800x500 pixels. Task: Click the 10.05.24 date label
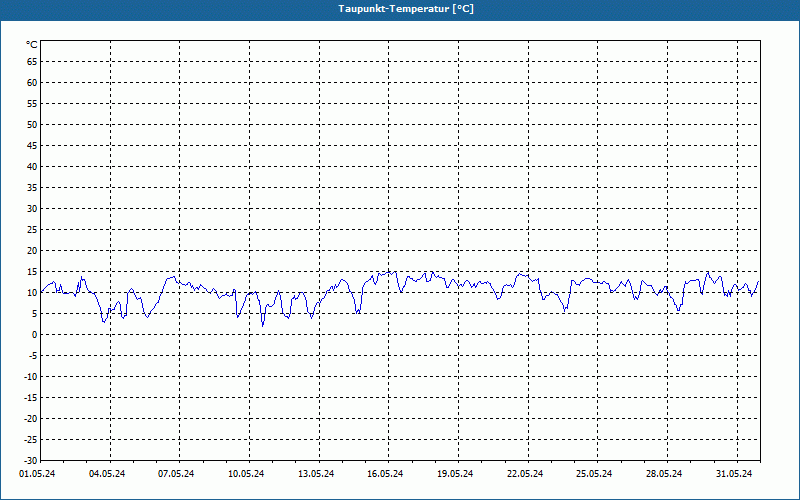(246, 474)
